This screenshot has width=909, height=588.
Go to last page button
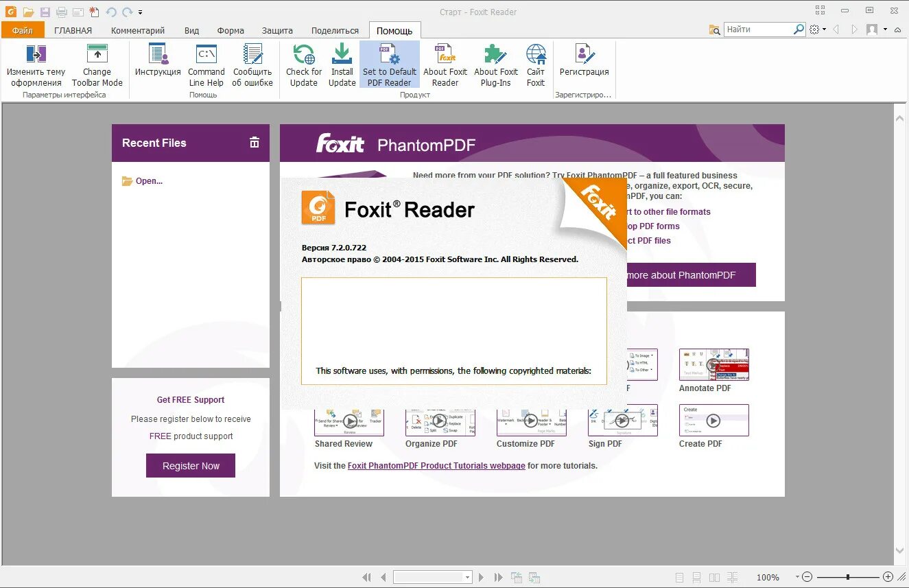[498, 577]
